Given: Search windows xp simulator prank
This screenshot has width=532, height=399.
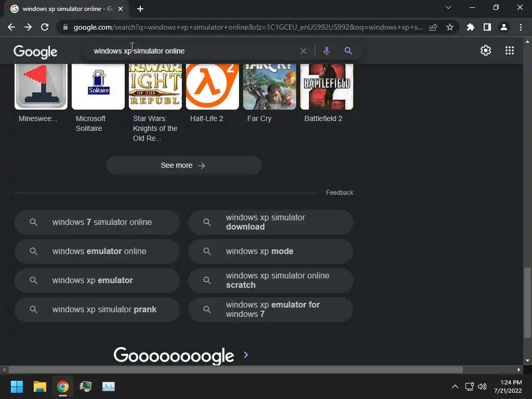Looking at the screenshot, I should point(97,310).
